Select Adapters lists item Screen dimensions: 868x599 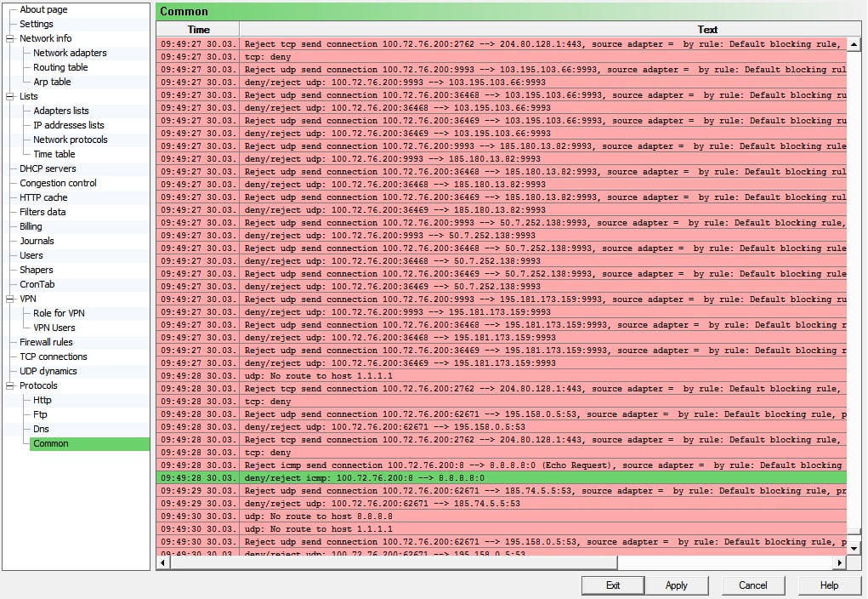[61, 111]
